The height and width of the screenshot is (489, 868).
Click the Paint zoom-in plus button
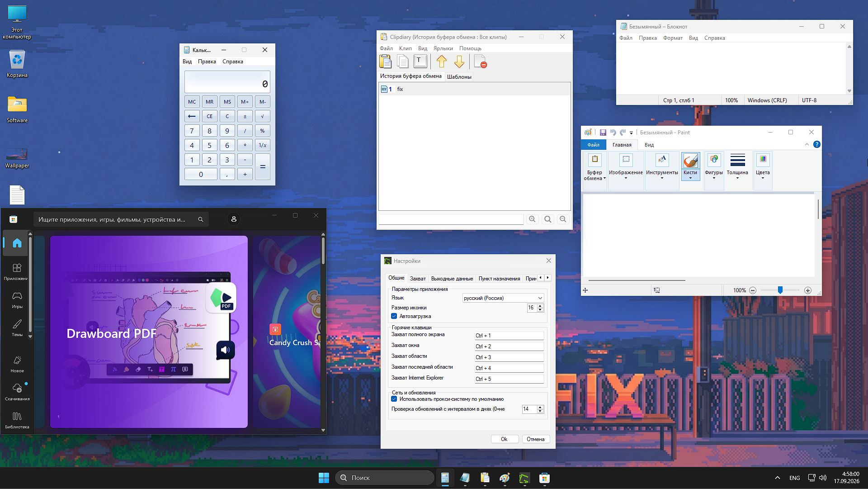pos(808,290)
